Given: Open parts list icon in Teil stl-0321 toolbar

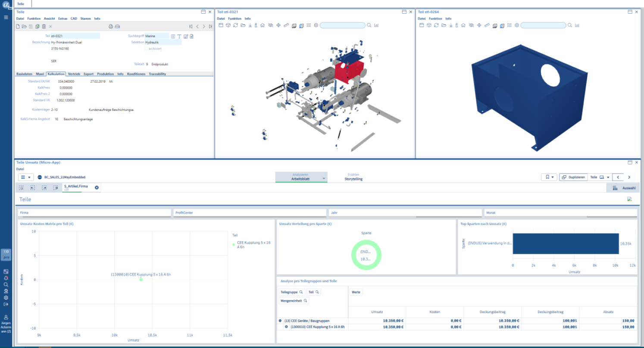Looking at the screenshot, I should (309, 25).
